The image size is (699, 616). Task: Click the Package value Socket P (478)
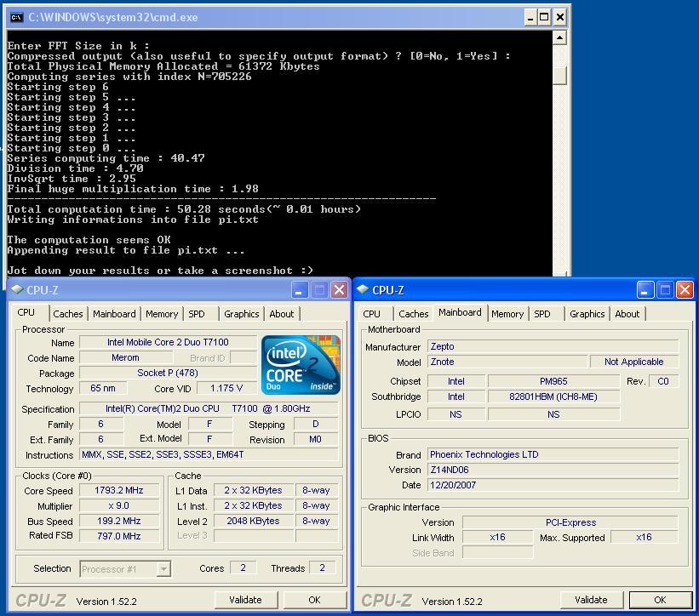tap(168, 373)
